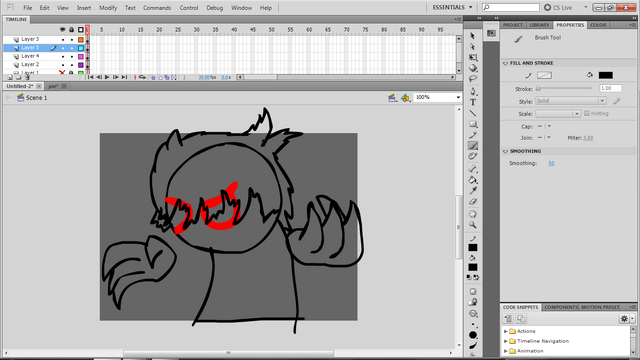Toggle Lock All Layers padlock header
This screenshot has height=360, width=640.
pos(71,30)
